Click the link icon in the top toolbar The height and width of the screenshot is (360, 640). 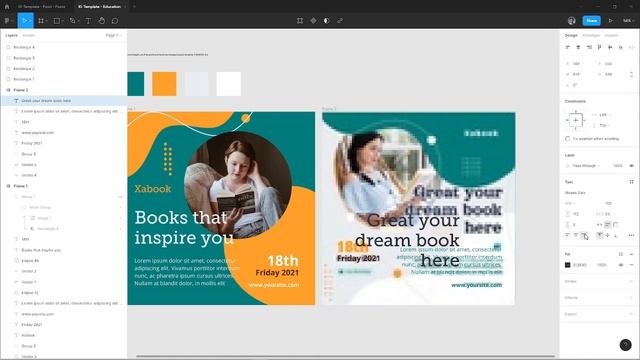(x=340, y=20)
